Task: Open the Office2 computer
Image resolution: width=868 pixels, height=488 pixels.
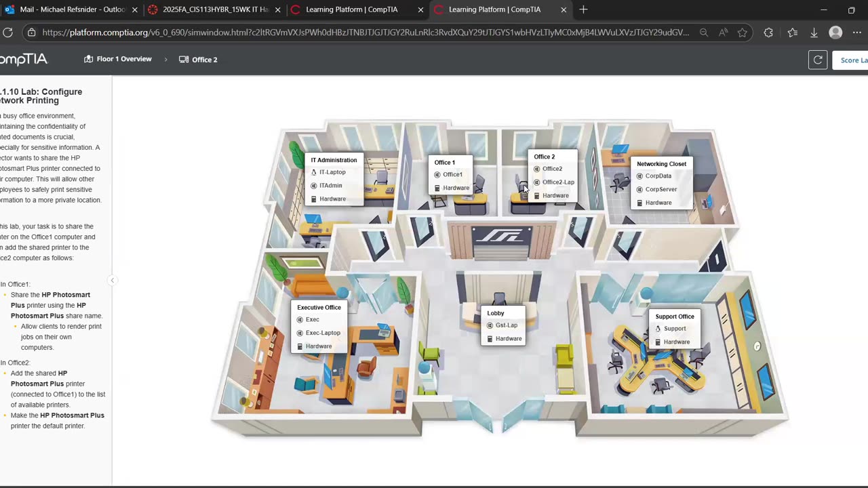Action: [552, 169]
